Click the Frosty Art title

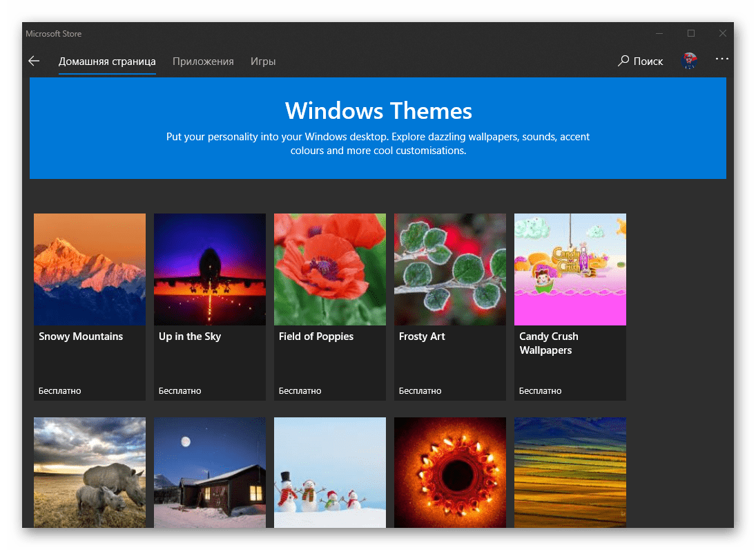tap(422, 336)
